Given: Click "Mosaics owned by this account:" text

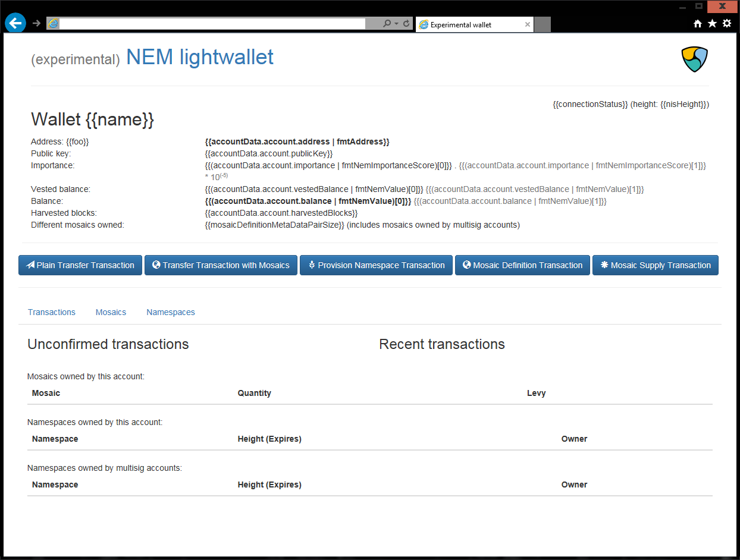Looking at the screenshot, I should (86, 376).
